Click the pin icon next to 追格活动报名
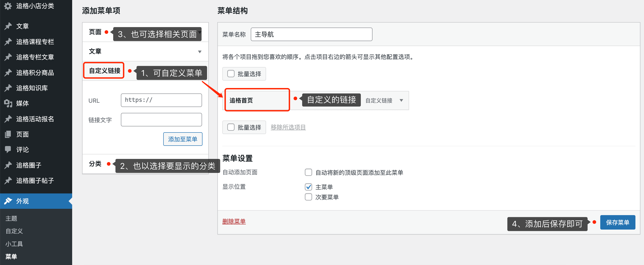Viewport: 644px width, 265px height. coord(8,119)
